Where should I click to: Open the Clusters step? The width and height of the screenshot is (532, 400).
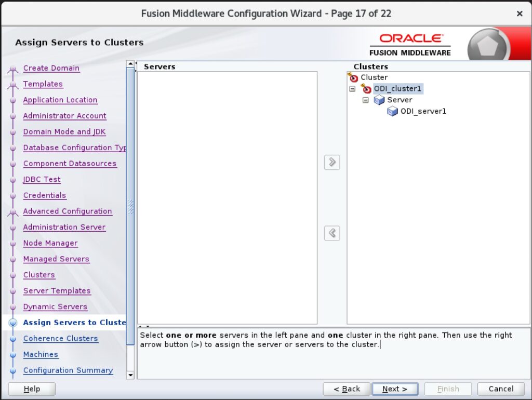[38, 275]
